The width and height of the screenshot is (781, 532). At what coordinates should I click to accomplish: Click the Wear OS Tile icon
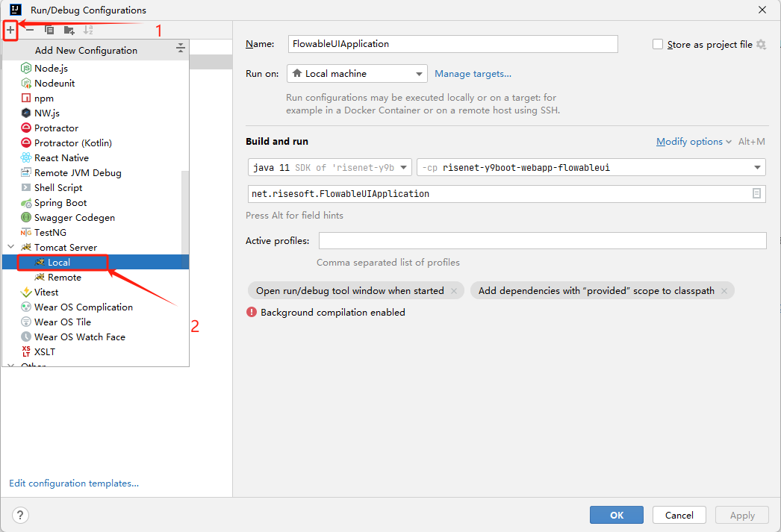point(26,322)
